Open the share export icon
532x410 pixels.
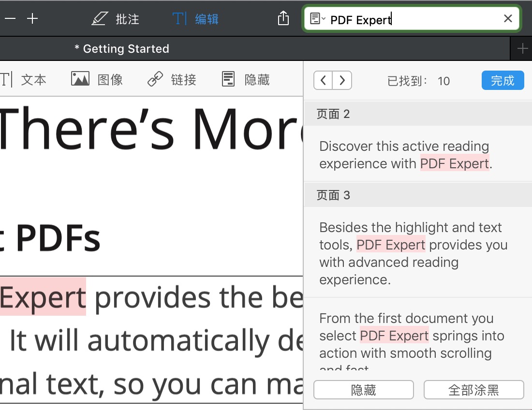[x=283, y=18]
